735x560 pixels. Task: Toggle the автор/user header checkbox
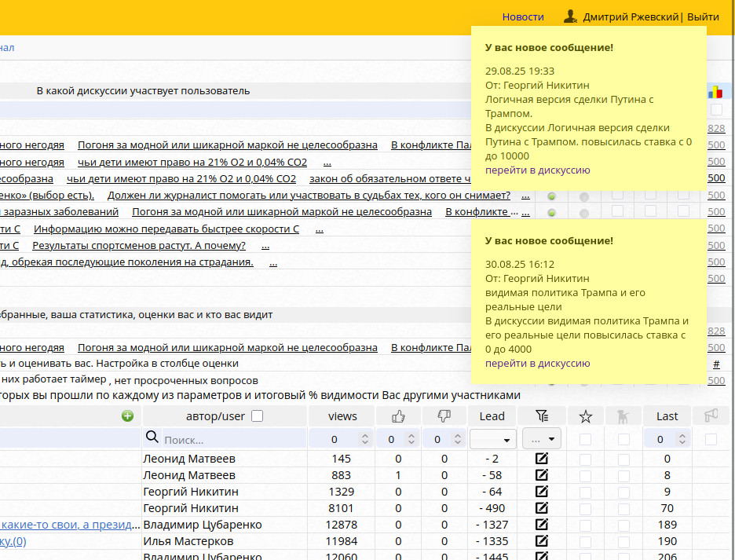257,416
